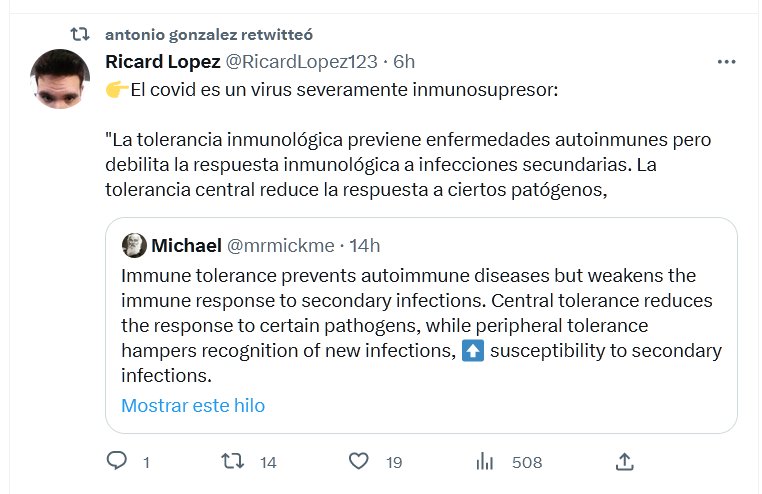This screenshot has height=494, width=762.
Task: Click the 6h timestamp of tweet
Action: [404, 62]
